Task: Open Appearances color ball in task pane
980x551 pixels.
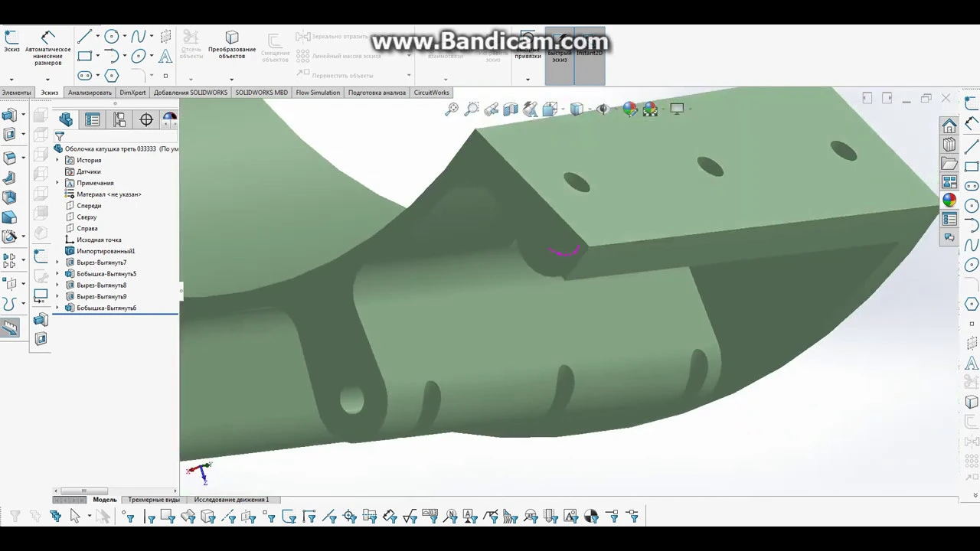Action: coord(949,201)
